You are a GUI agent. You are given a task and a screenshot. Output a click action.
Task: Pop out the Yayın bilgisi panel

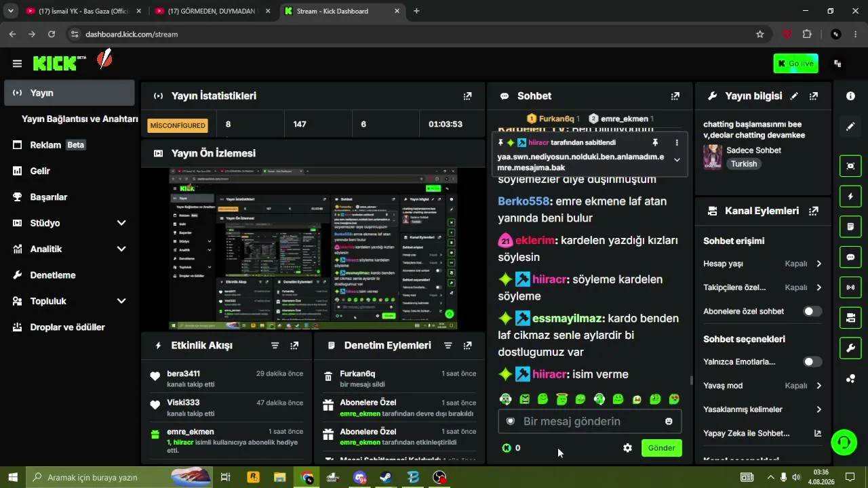814,96
